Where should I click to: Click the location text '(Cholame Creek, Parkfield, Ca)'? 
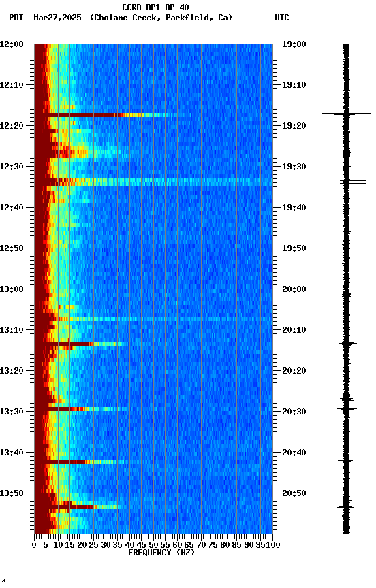pos(161,18)
